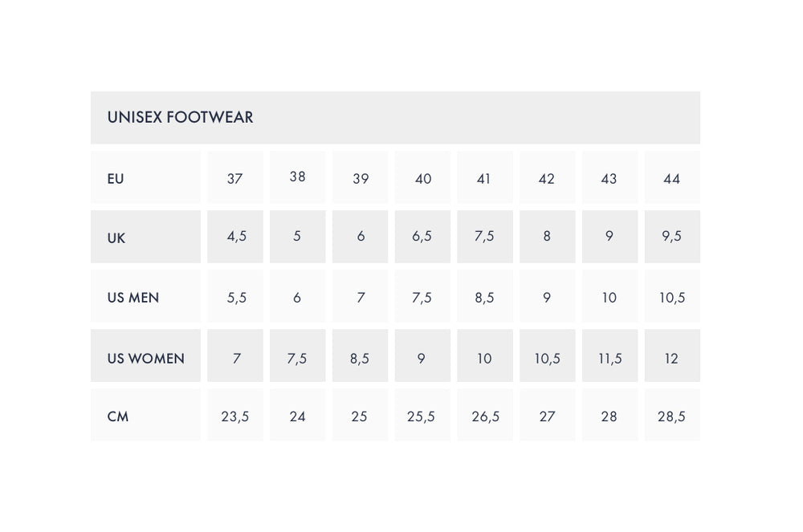Image resolution: width=803 pixels, height=532 pixels.
Task: Click CM value 23,5 cell
Action: [235, 416]
